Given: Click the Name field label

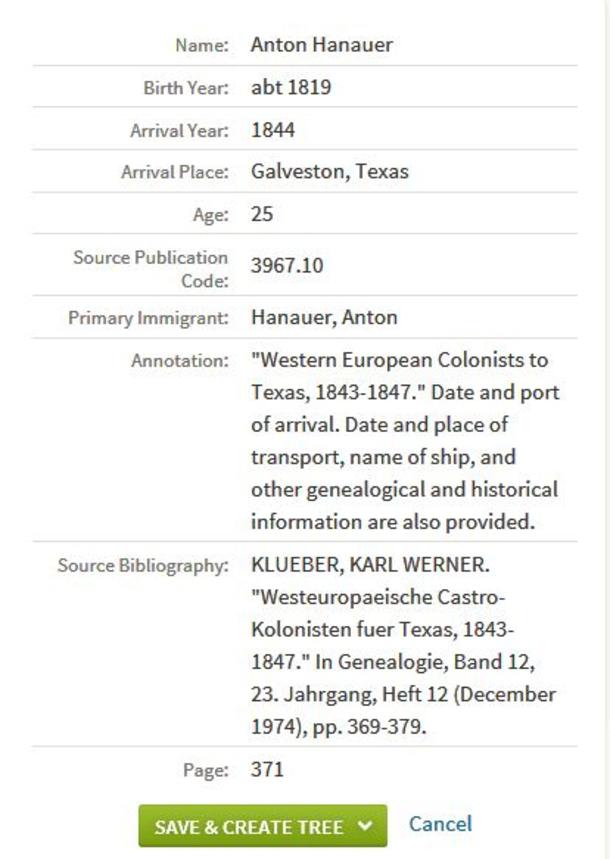Looking at the screenshot, I should 202,45.
